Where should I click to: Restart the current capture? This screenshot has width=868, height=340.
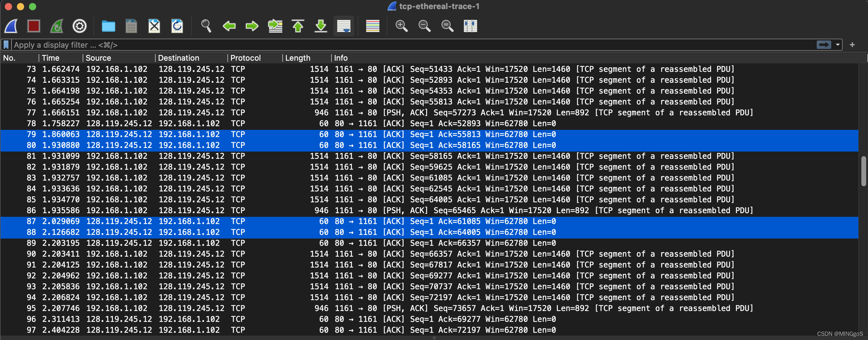coord(57,26)
